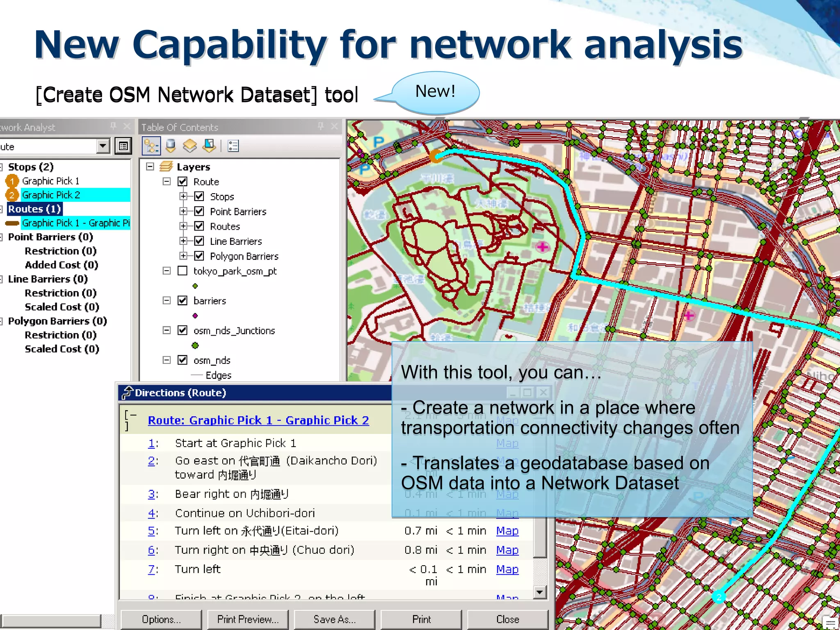Screen dimensions: 840x630
Task: Pin the Network Analyst panel
Action: (113, 126)
